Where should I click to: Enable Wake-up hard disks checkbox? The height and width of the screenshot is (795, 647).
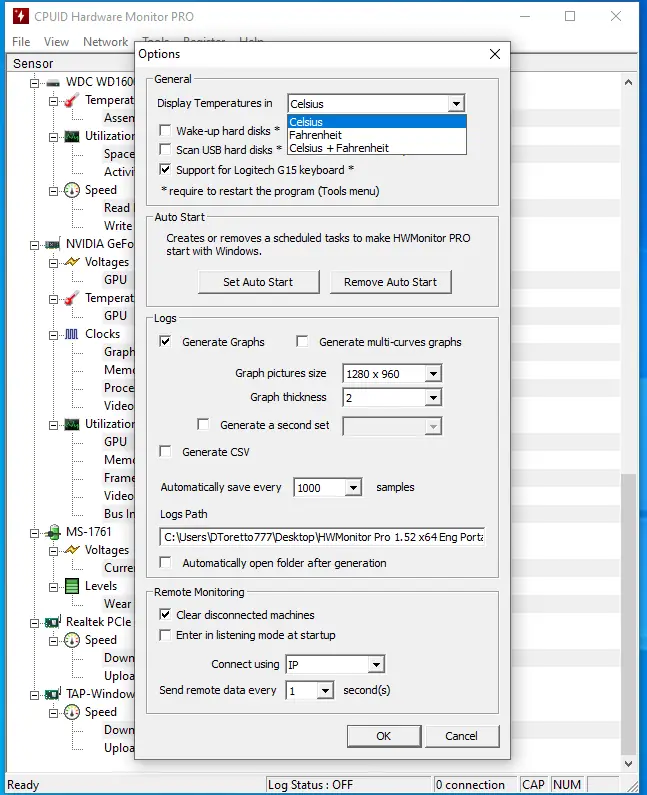click(165, 130)
